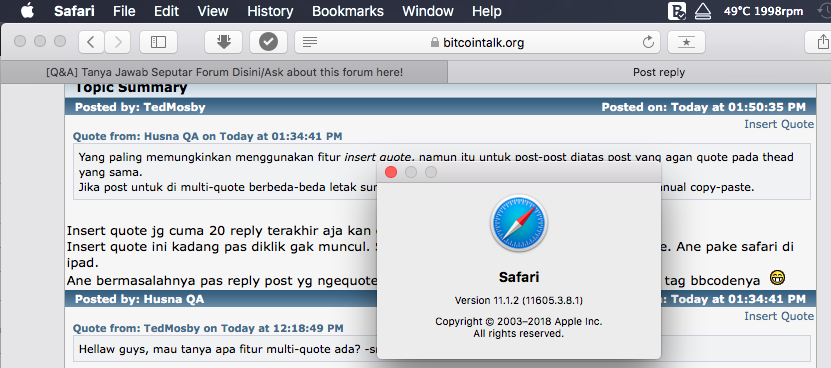Click the 'Copyright © 2003–2018 Apple Inc.' text

pos(519,321)
